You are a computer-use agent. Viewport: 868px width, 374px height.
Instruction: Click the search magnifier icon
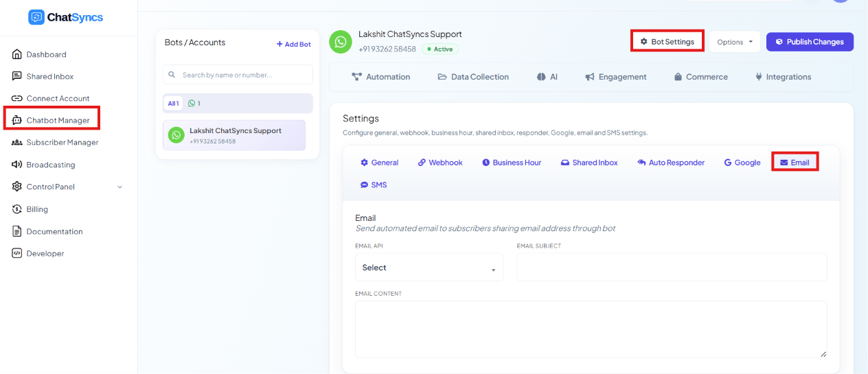tap(173, 75)
